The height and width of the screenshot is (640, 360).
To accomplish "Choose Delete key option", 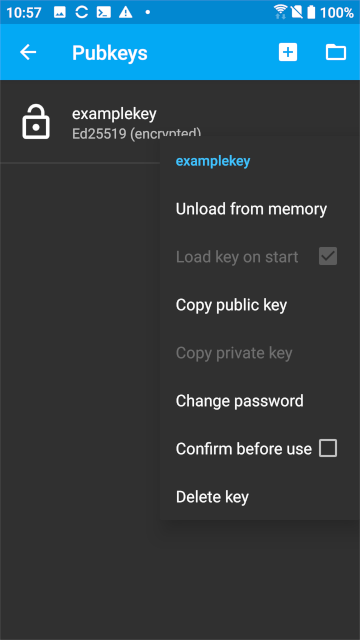I will pos(212,497).
